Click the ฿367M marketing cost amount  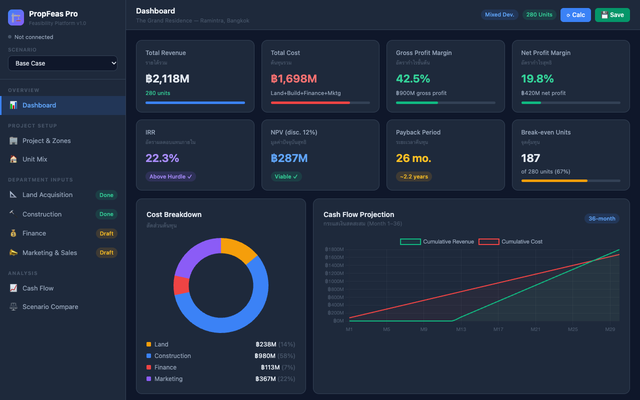(x=266, y=379)
